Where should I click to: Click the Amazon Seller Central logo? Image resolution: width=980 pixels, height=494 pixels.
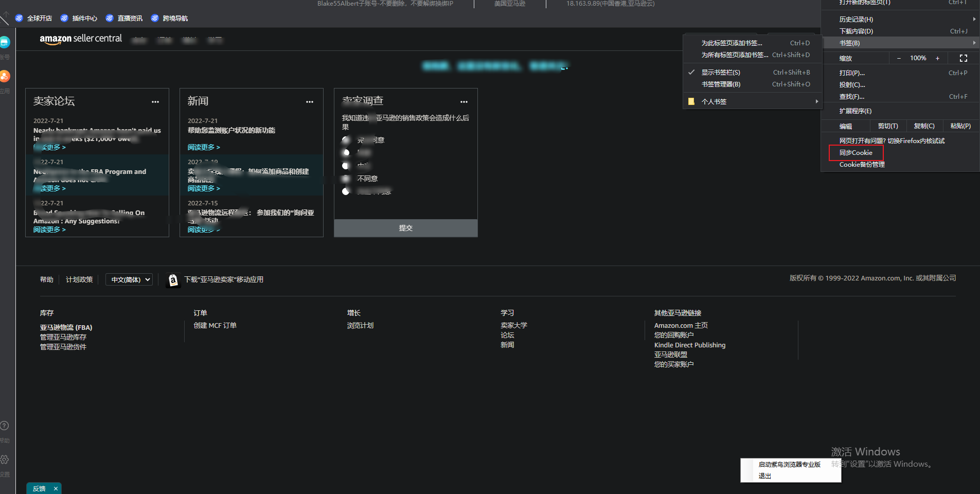pos(81,39)
